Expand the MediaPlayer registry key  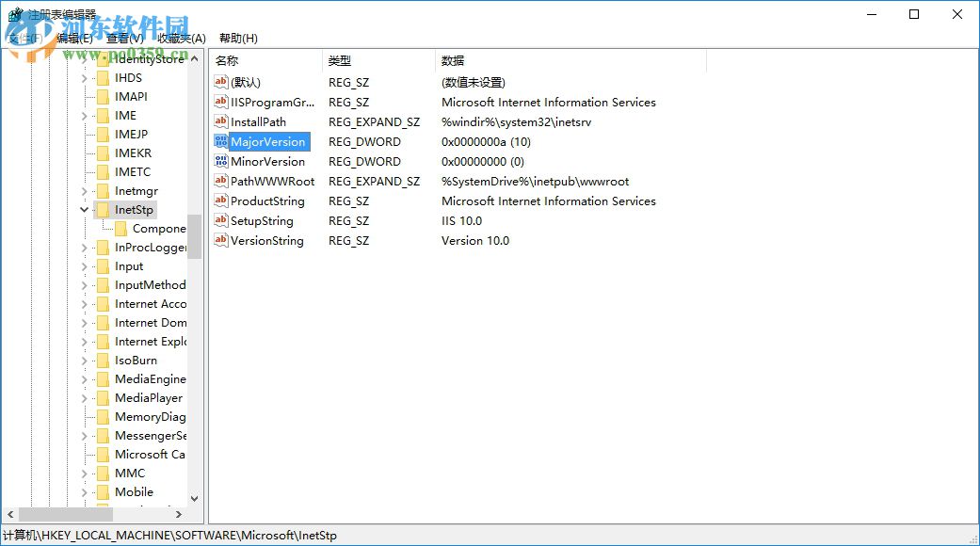[85, 398]
